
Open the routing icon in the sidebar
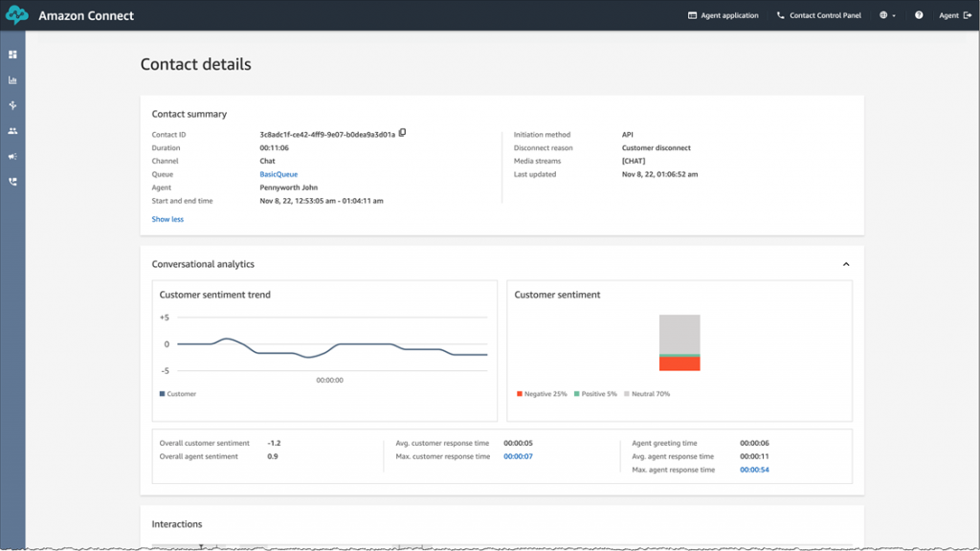(12, 105)
